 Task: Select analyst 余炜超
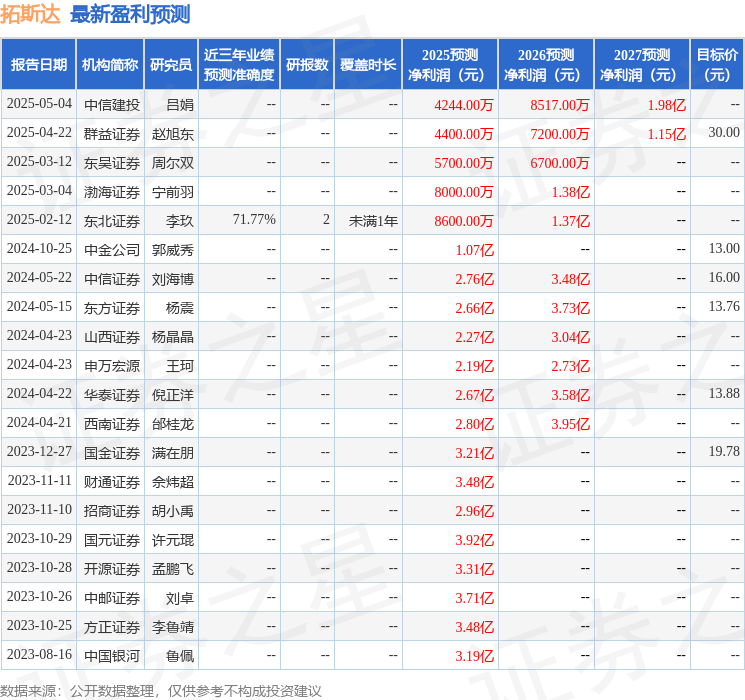click(x=172, y=482)
